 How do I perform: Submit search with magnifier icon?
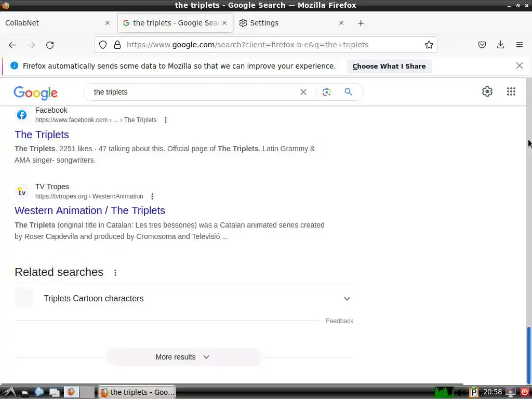pos(348,92)
